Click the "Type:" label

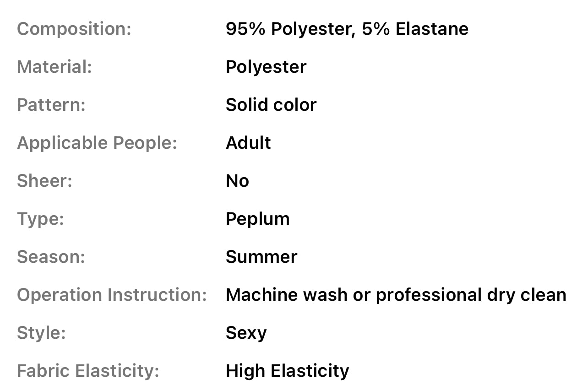[x=40, y=219]
